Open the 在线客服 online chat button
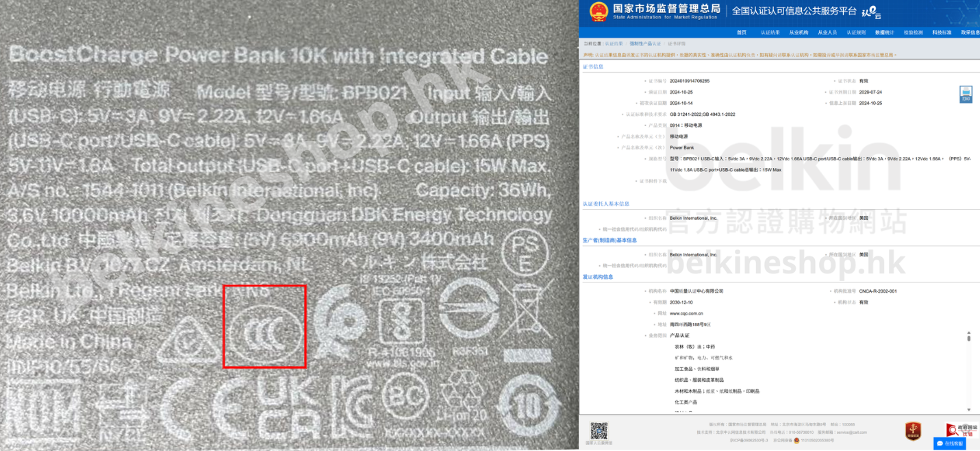980x451 pixels. coord(951,443)
